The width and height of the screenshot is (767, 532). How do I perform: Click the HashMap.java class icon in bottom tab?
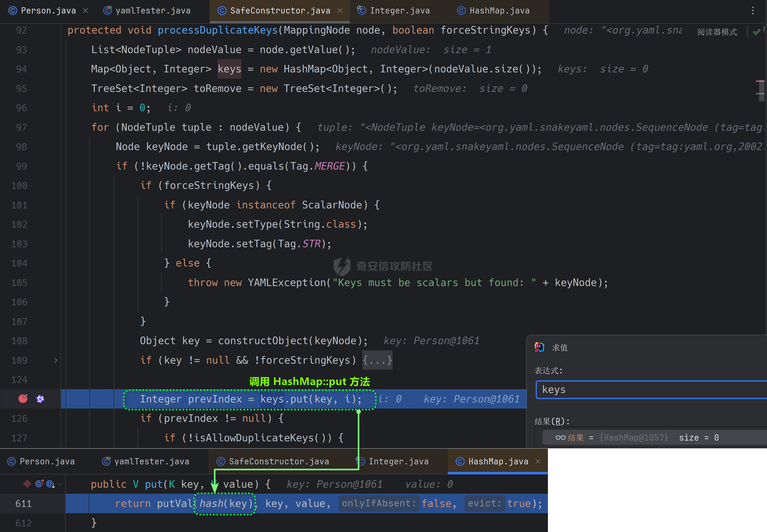pos(460,461)
